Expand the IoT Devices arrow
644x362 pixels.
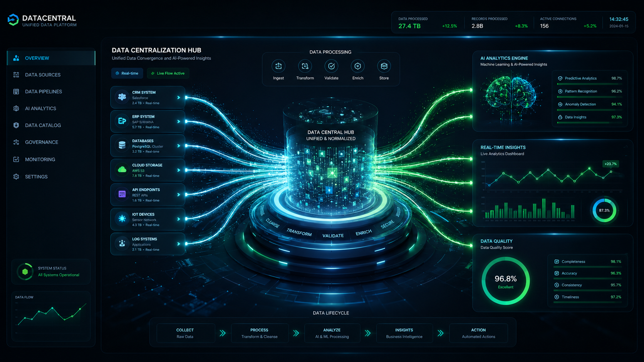(179, 219)
